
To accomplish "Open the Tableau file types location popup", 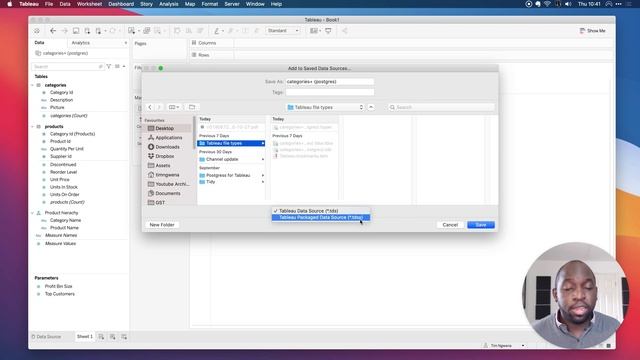I will (325, 107).
